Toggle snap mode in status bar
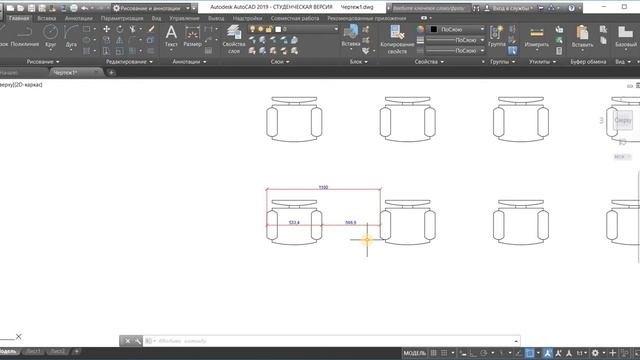The width and height of the screenshot is (640, 360). (444, 353)
